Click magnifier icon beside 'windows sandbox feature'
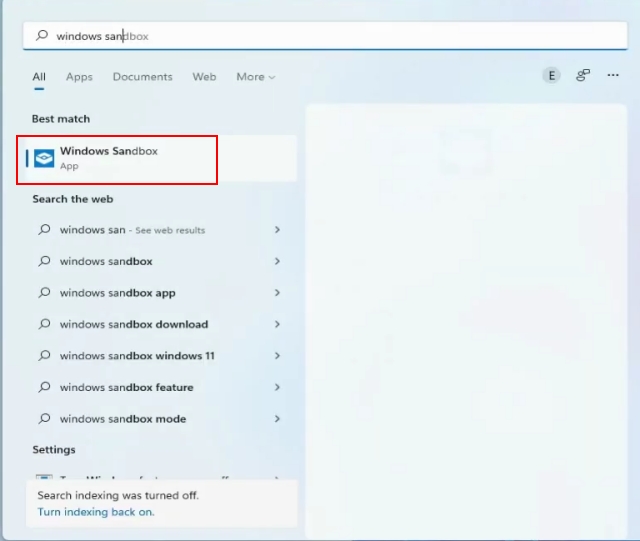 click(x=44, y=387)
